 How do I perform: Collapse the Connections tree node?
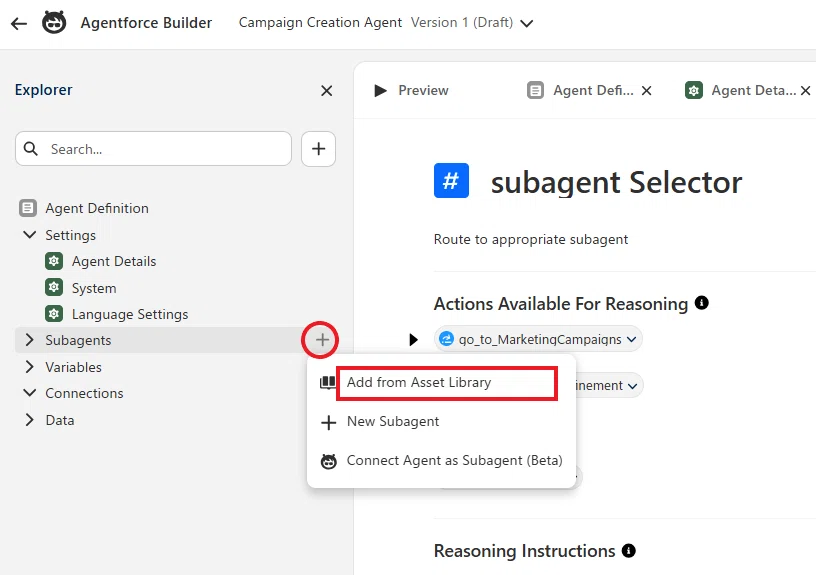click(x=30, y=393)
